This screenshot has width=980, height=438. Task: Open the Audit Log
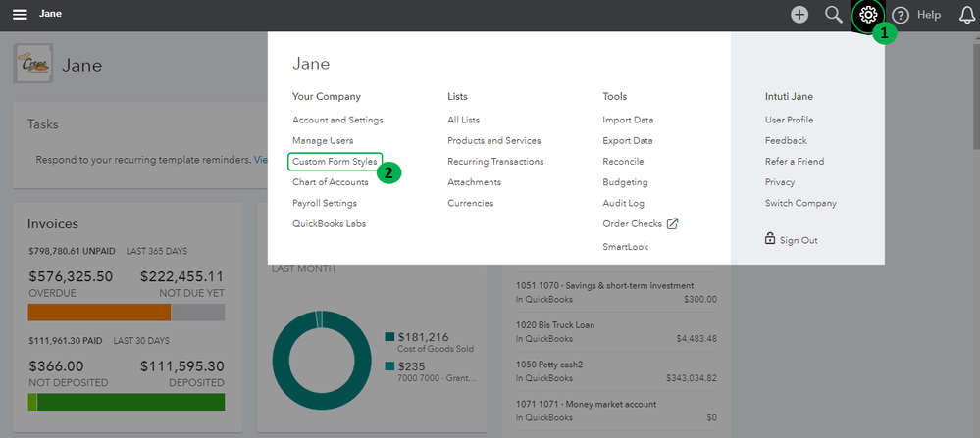click(623, 203)
